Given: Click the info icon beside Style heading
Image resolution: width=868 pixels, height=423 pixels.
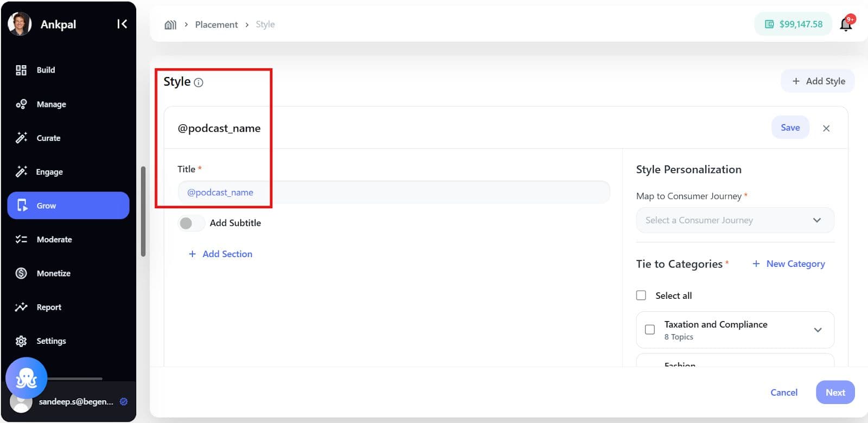Looking at the screenshot, I should pos(199,82).
